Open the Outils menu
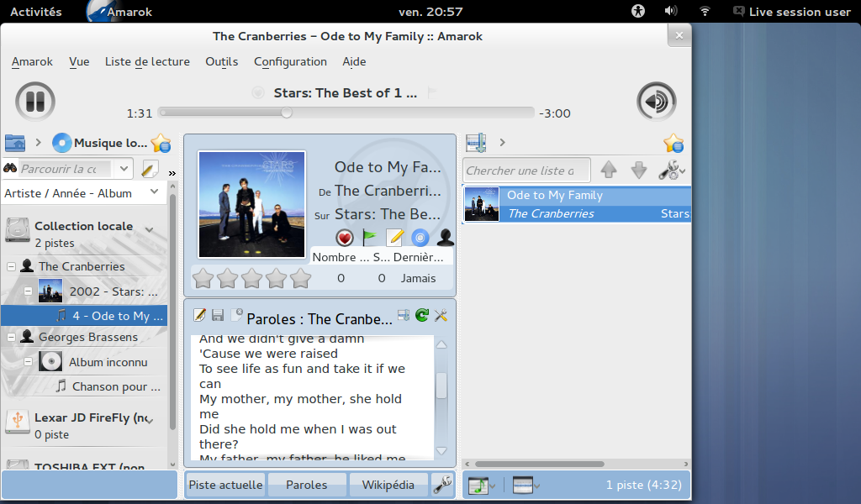This screenshot has width=861, height=504. [x=222, y=62]
